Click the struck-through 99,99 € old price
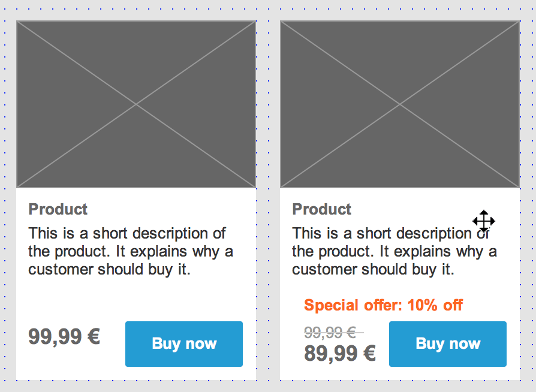The height and width of the screenshot is (392, 536). click(x=331, y=332)
